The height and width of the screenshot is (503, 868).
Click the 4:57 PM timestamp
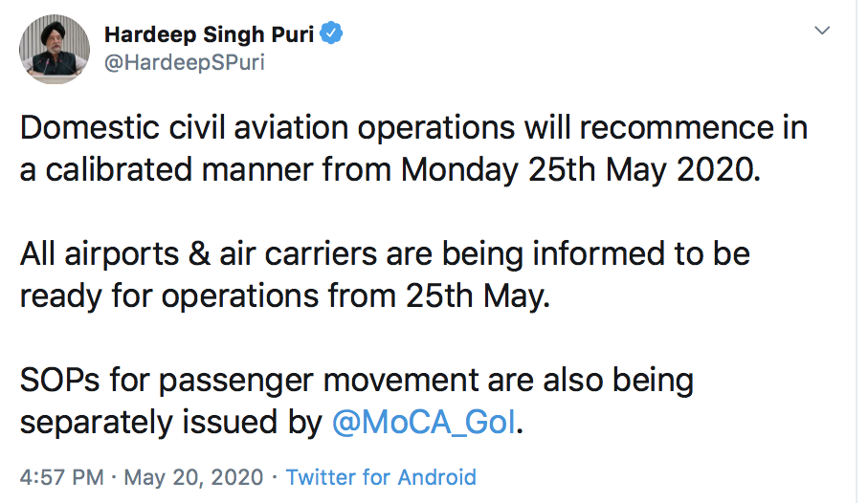click(56, 476)
